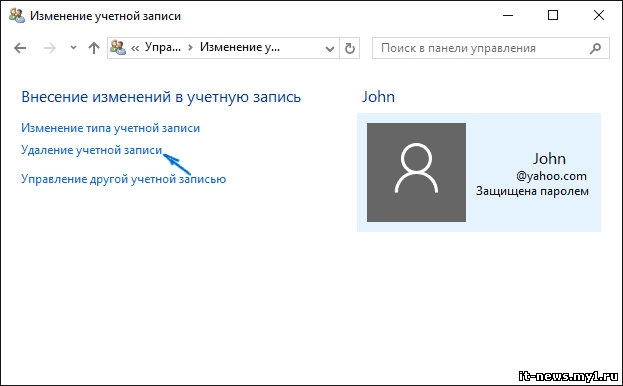The width and height of the screenshot is (623, 386).
Task: Open Управление другой учетной записью link
Action: (x=124, y=179)
